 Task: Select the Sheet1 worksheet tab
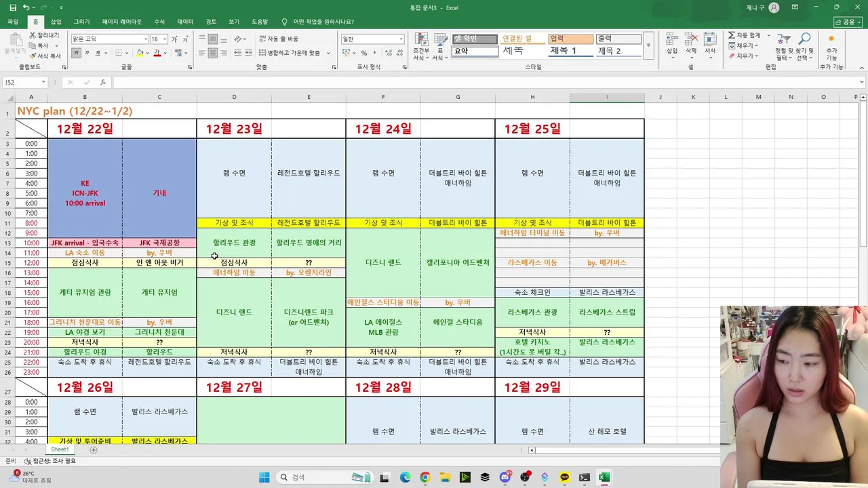point(60,449)
